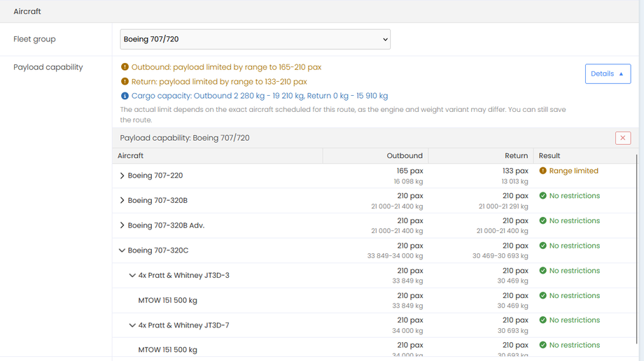The width and height of the screenshot is (644, 361).
Task: Click the 'Payload capability: Boeing 707/720' panel title
Action: click(x=185, y=138)
